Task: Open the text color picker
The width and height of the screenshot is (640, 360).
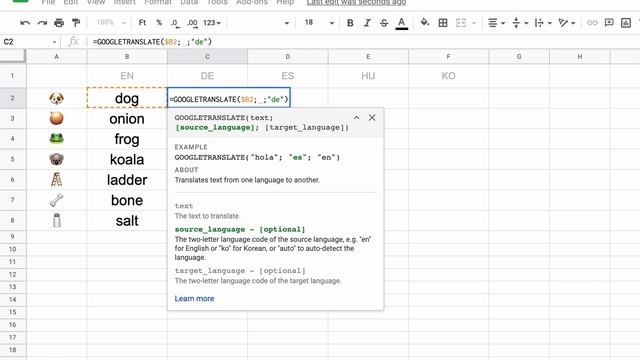Action: 402,23
